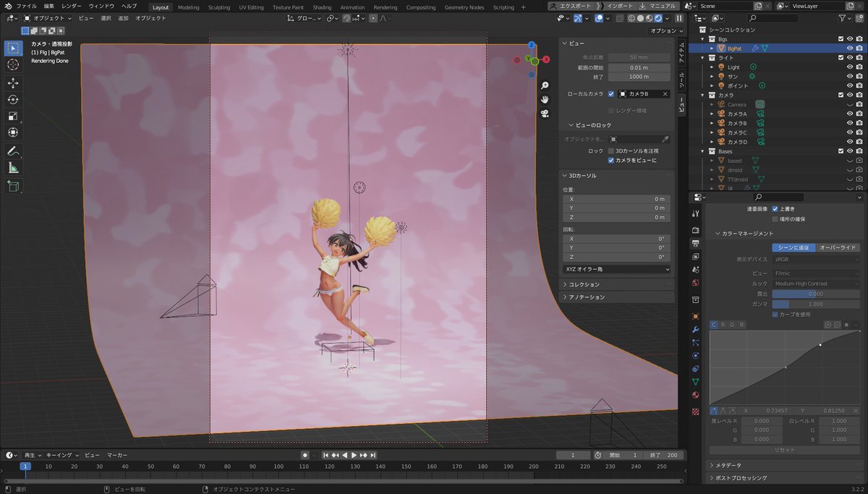Screen dimensions: 868x494
Task: Switch to the Shading workspace tab
Action: click(322, 7)
